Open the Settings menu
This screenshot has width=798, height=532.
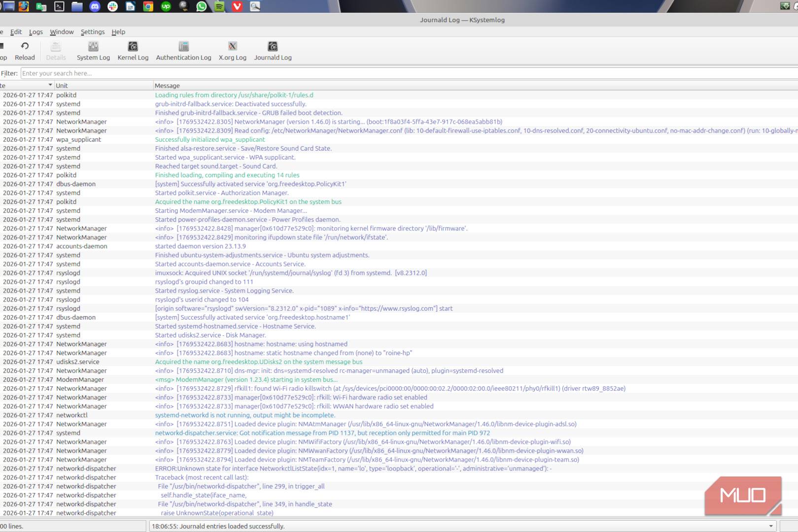93,32
